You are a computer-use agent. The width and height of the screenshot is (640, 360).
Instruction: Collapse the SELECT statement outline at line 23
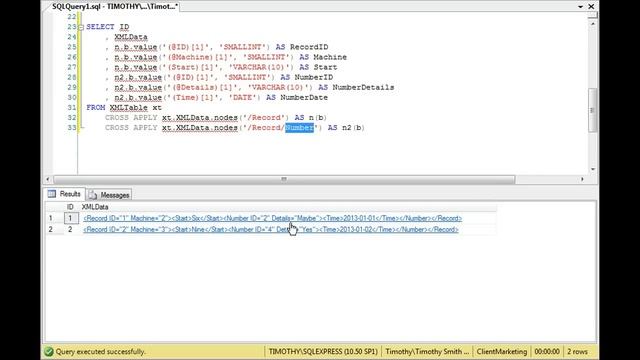(81, 27)
